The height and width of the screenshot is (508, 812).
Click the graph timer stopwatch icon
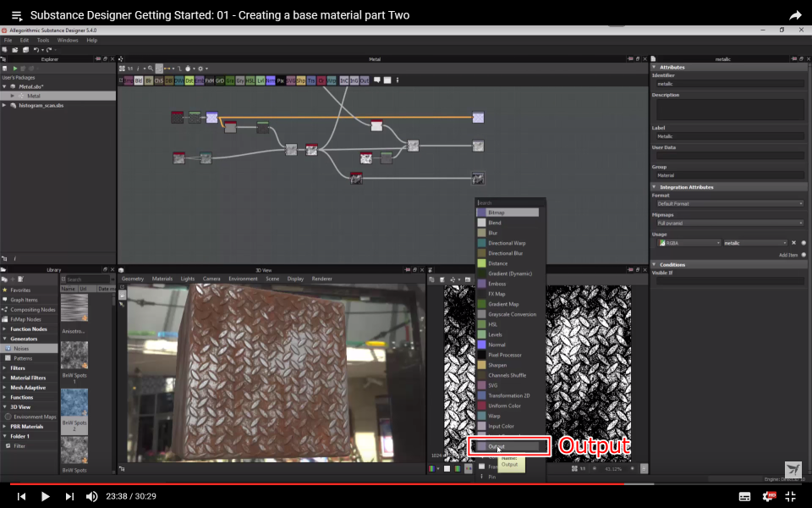pos(188,69)
